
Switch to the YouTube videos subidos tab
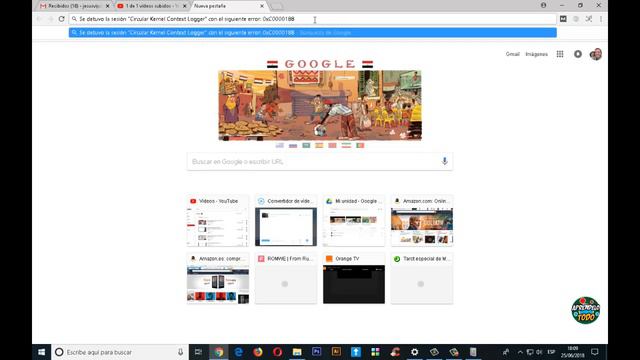pos(150,6)
